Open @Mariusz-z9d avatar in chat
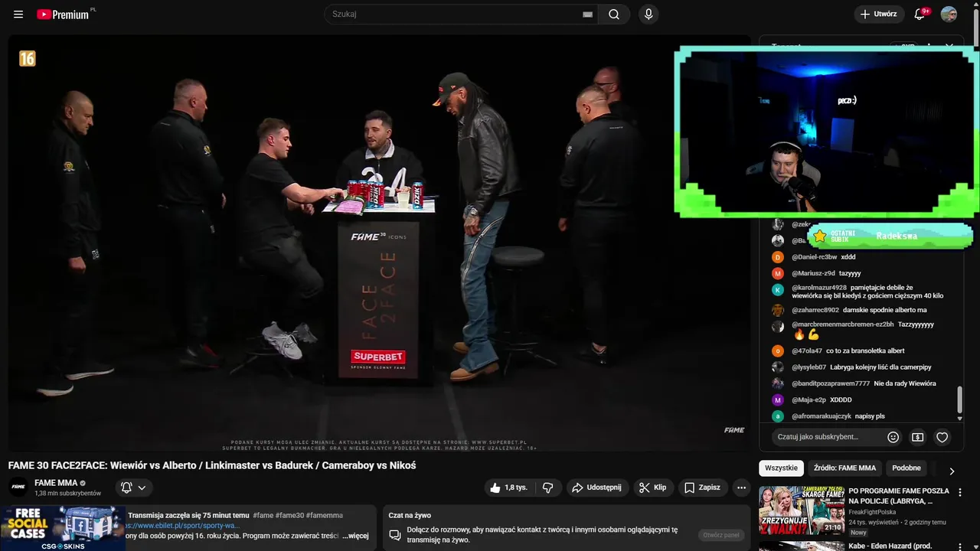Viewport: 980px width, 551px height. click(x=778, y=273)
